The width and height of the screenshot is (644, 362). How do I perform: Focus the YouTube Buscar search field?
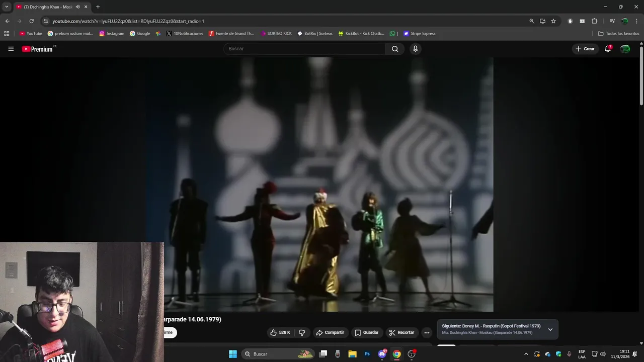tap(305, 49)
